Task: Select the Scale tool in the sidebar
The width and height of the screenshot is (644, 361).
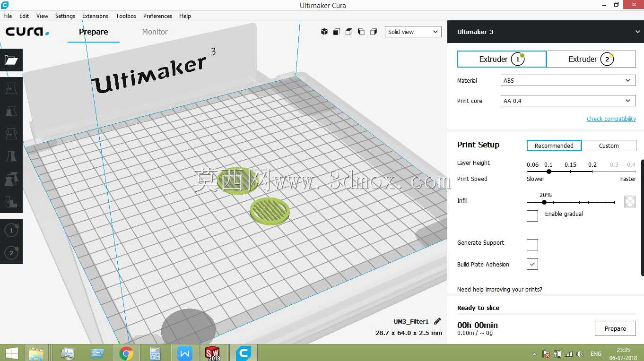Action: click(x=11, y=111)
